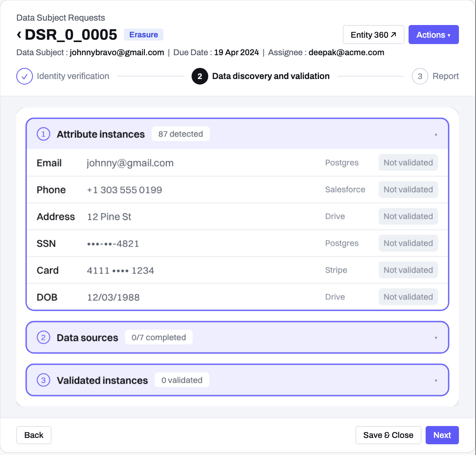This screenshot has width=476, height=455.
Task: Click the Data sources heading
Action: [87, 338]
